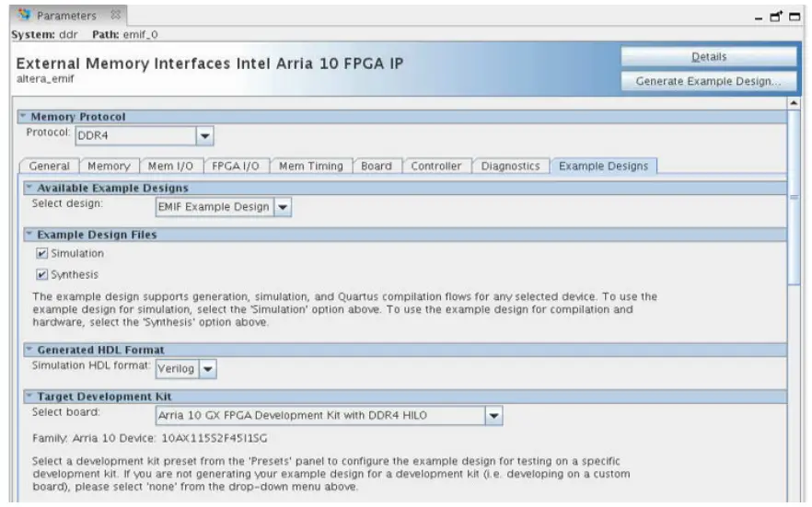This screenshot has width=812, height=507.
Task: Collapse the Generated HDL Format section
Action: pos(29,350)
